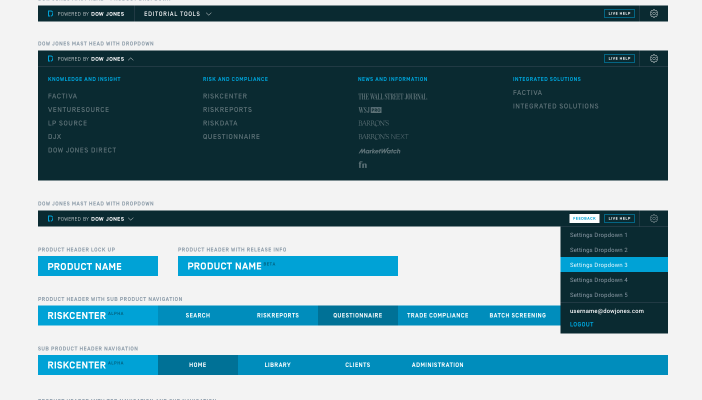
Task: Click the News and Information heading
Action: click(392, 79)
